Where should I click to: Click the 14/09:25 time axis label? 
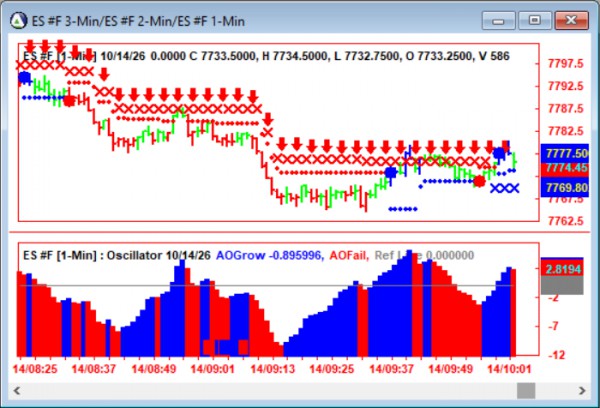coord(332,369)
